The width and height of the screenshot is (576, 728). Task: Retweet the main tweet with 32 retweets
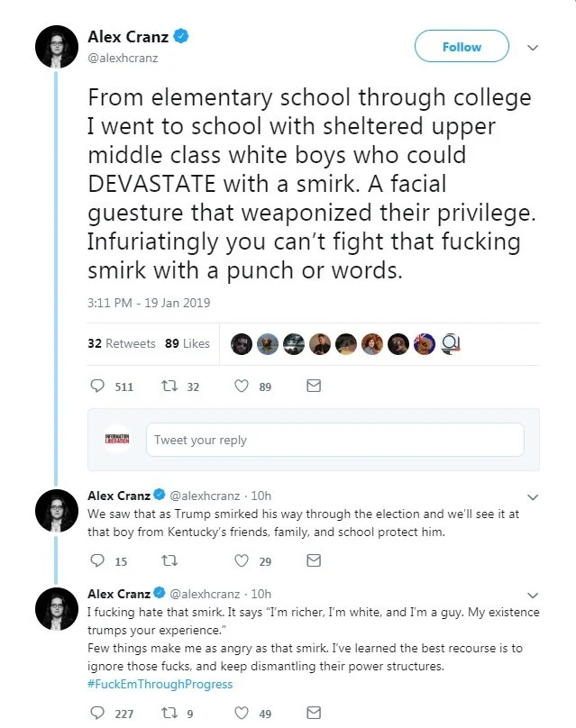coord(169,386)
